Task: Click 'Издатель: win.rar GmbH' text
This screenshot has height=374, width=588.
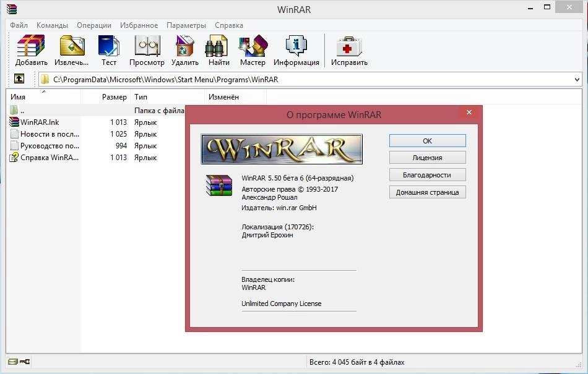Action: click(279, 208)
